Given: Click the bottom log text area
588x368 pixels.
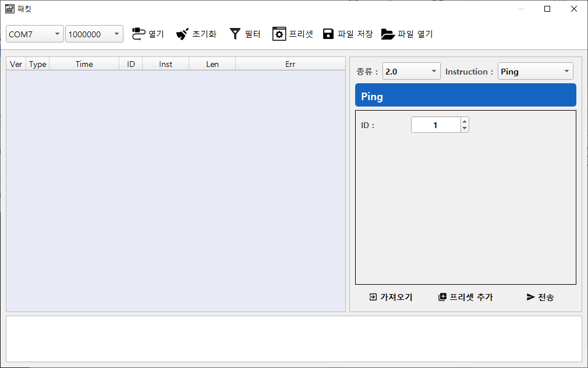Looking at the screenshot, I should (293, 338).
